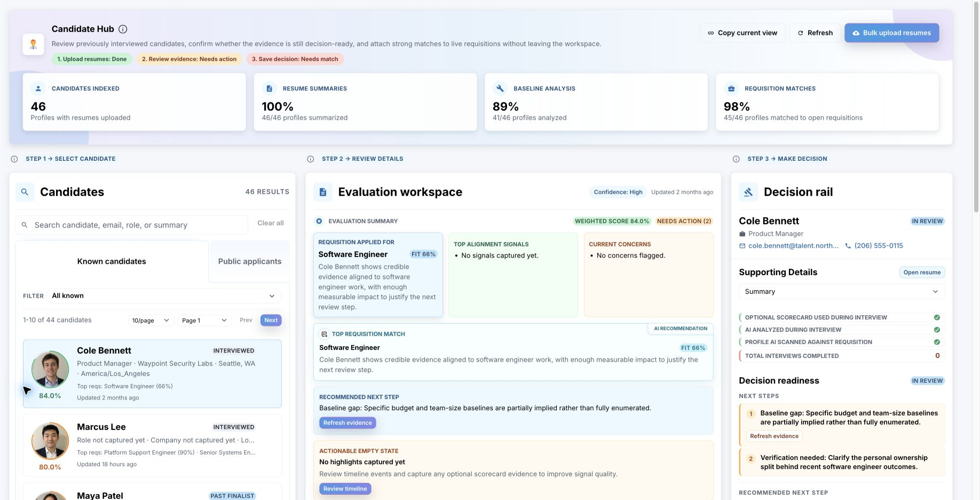The height and width of the screenshot is (500, 980).
Task: Click the Upload resumes: Done step chip
Action: [x=92, y=59]
